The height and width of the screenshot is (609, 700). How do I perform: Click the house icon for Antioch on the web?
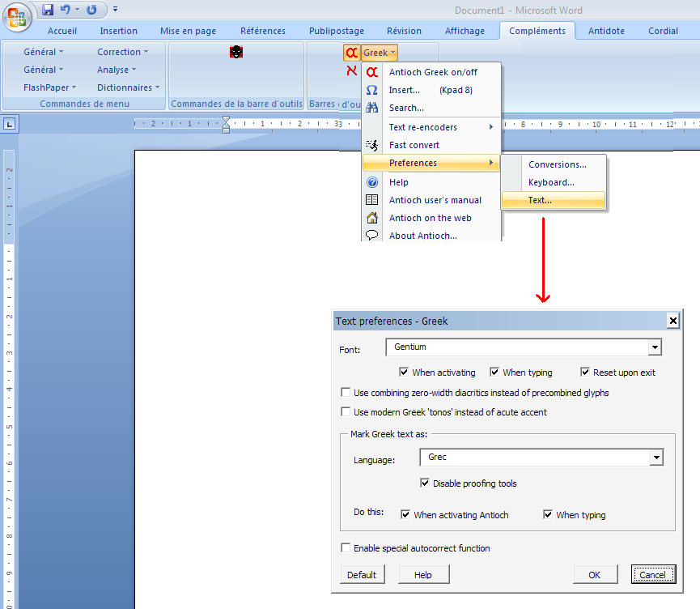coord(372,218)
